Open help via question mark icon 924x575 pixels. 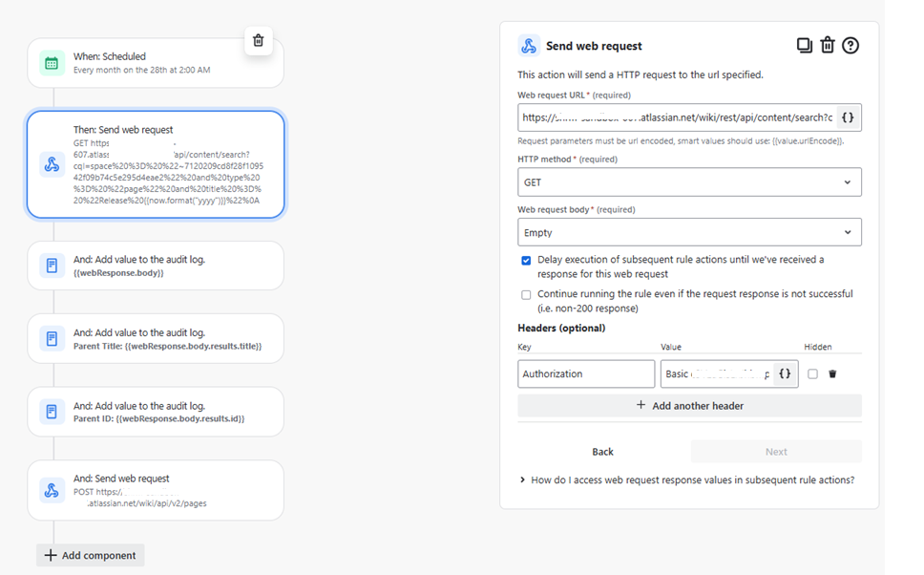click(850, 46)
